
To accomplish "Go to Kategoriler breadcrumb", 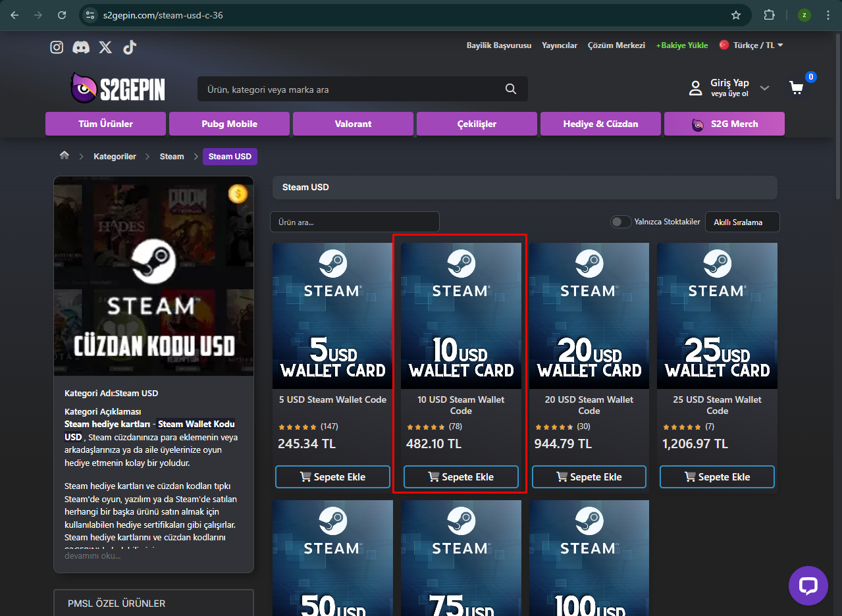I will (115, 157).
